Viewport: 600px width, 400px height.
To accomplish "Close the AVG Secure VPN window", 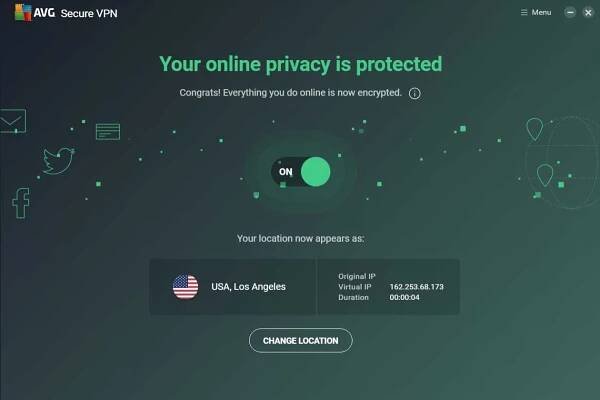I will pos(588,13).
